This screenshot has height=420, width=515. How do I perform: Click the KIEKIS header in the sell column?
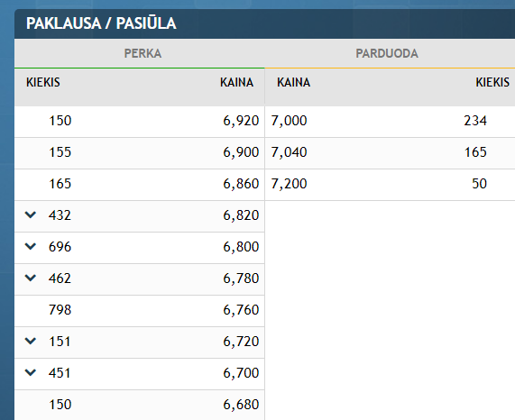[492, 82]
